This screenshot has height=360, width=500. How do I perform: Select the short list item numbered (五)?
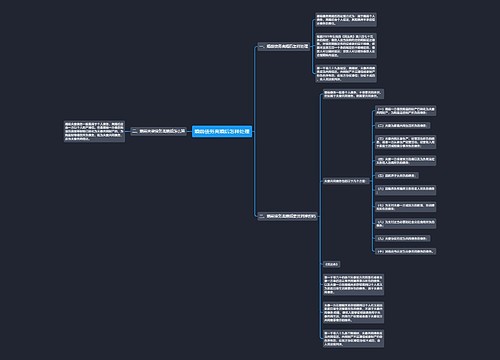point(397,175)
